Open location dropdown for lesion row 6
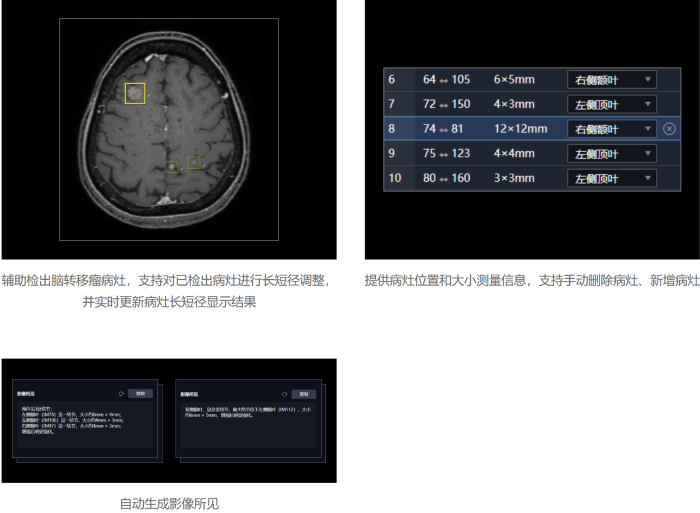 point(611,79)
